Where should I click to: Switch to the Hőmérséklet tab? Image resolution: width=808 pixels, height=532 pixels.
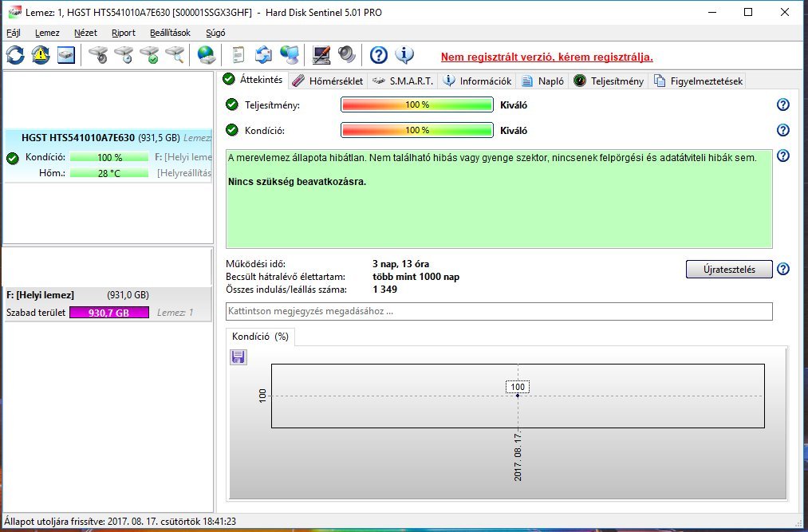[x=328, y=81]
